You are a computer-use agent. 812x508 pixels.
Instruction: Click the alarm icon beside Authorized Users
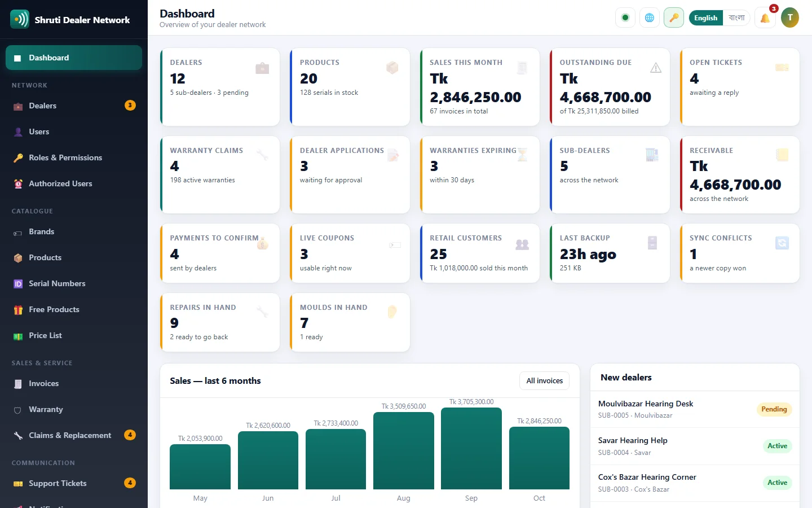pos(18,184)
